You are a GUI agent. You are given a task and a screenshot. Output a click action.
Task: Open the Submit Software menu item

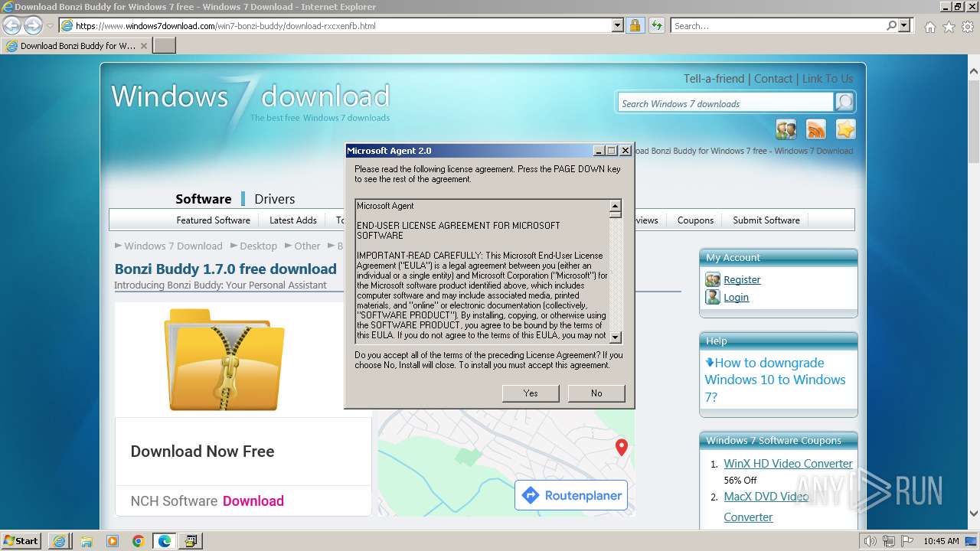[x=766, y=220]
